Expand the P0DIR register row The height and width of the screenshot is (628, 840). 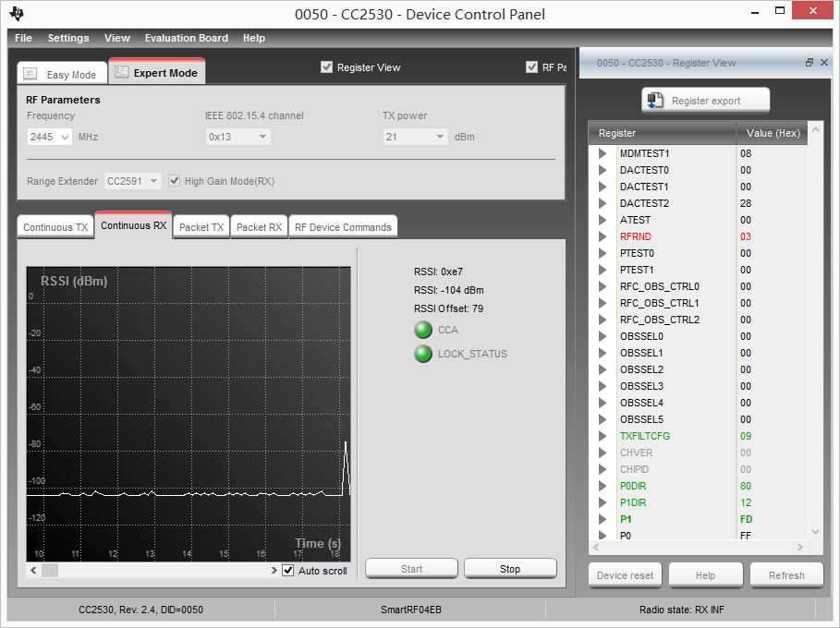[603, 486]
